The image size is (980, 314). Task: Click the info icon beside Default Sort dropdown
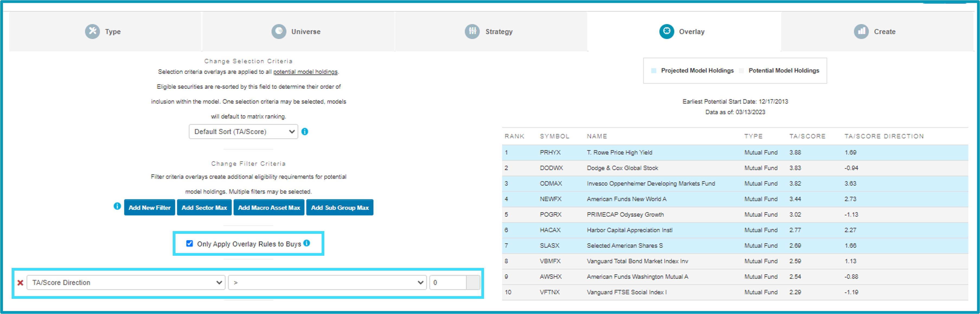pyautogui.click(x=305, y=131)
